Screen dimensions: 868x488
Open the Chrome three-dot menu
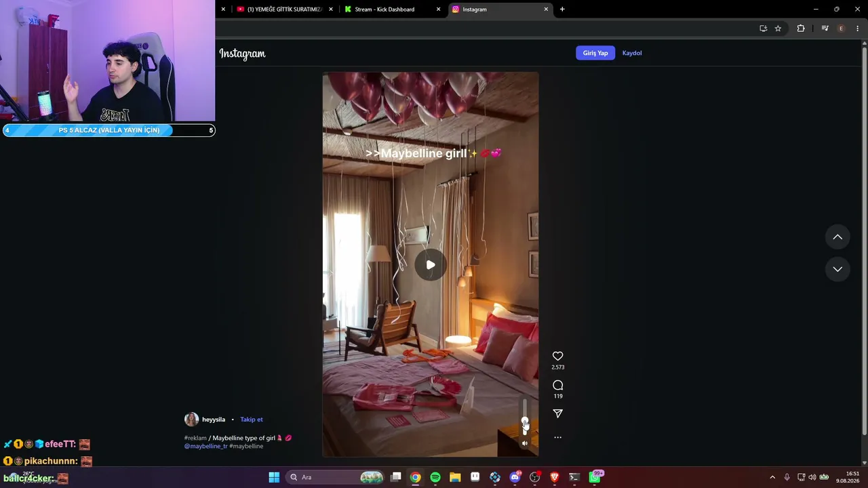(x=858, y=28)
